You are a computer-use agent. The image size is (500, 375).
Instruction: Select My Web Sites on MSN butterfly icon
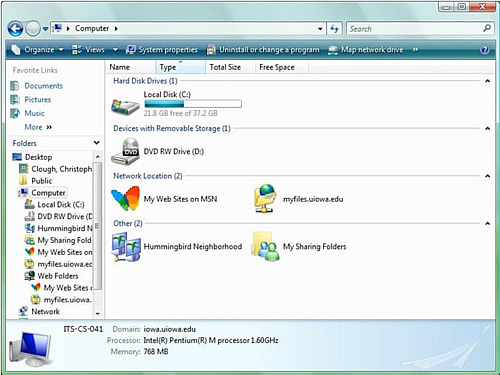tap(125, 199)
